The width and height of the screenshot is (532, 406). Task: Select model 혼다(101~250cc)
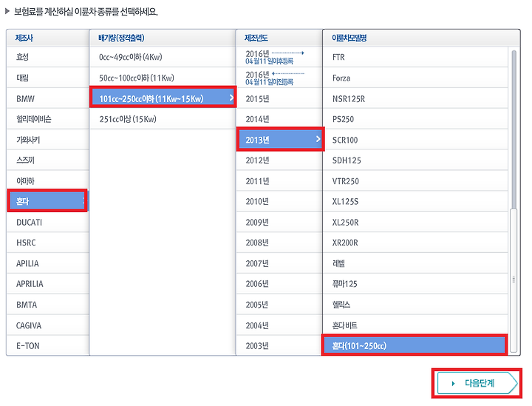coord(415,345)
